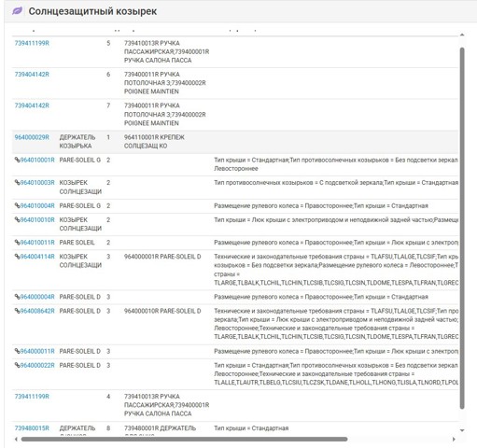Select 'PARE SOLEIL' name in 964010011R row
This screenshot has width=477, height=448.
[77, 243]
